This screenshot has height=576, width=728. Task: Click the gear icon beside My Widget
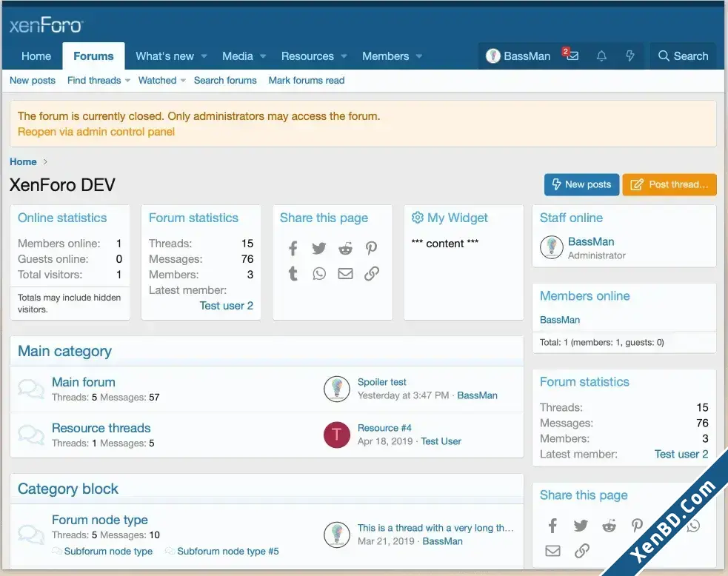418,217
